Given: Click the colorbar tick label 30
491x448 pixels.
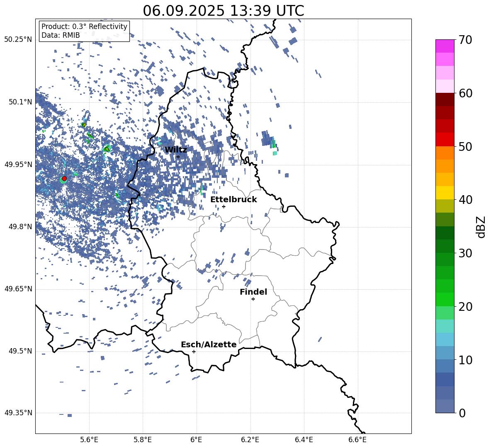Looking at the screenshot, I should click(x=465, y=253).
